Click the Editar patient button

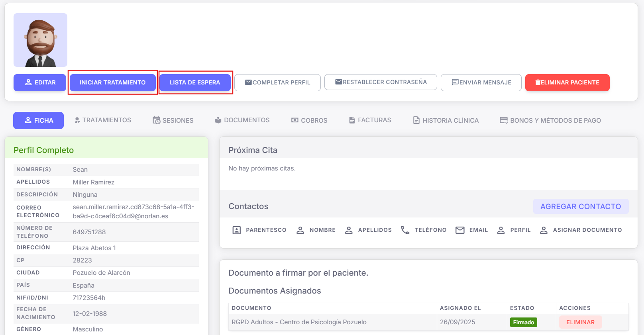tap(40, 82)
